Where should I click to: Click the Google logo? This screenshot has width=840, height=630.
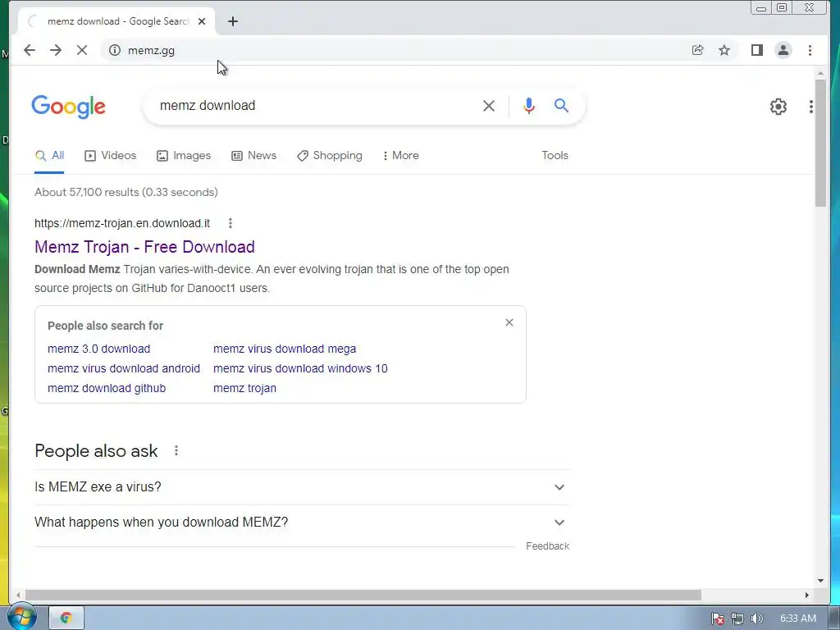[69, 107]
